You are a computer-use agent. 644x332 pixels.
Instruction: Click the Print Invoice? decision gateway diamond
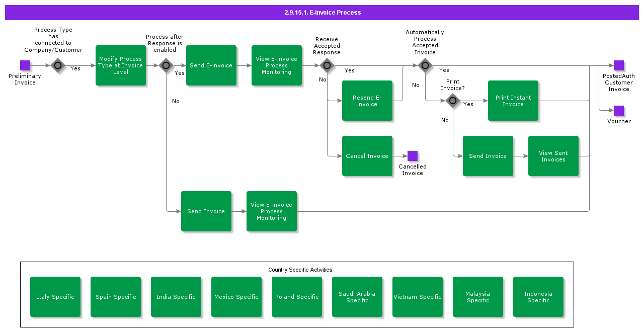453,101
